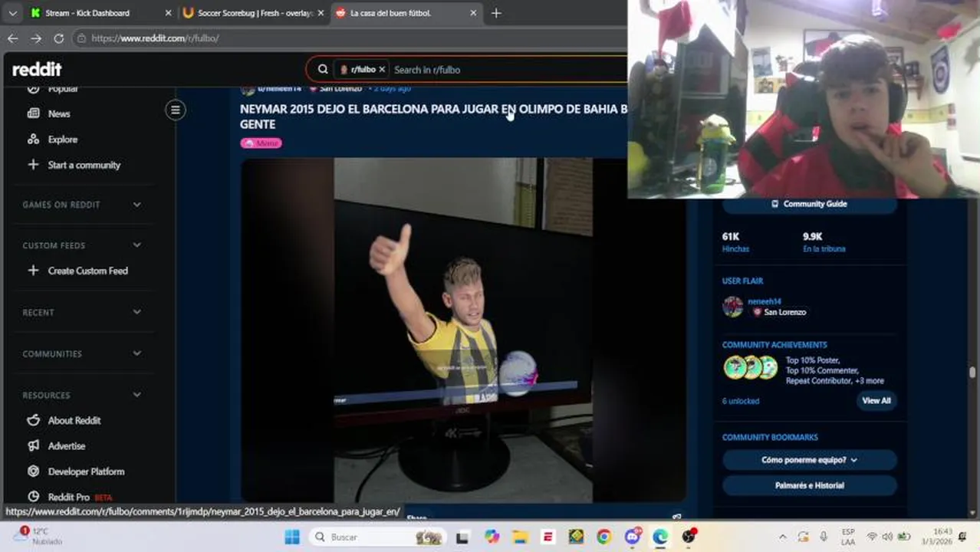Open About Reddit icon
This screenshot has height=552, width=980.
[33, 420]
